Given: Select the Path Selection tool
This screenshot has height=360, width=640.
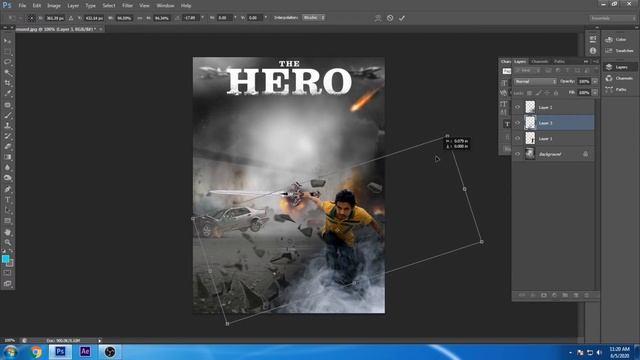Looking at the screenshot, I should pos(7,211).
